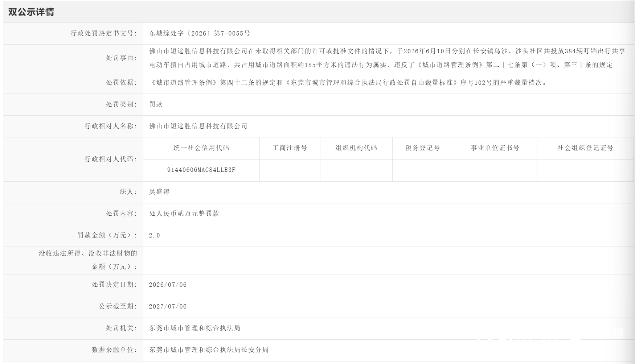Click the 事业单位证书号 column header

(x=495, y=148)
